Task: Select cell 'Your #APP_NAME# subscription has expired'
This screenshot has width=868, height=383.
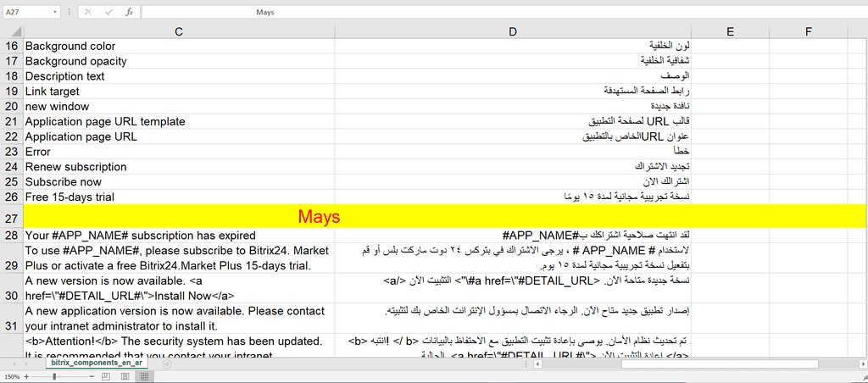Action: point(179,236)
